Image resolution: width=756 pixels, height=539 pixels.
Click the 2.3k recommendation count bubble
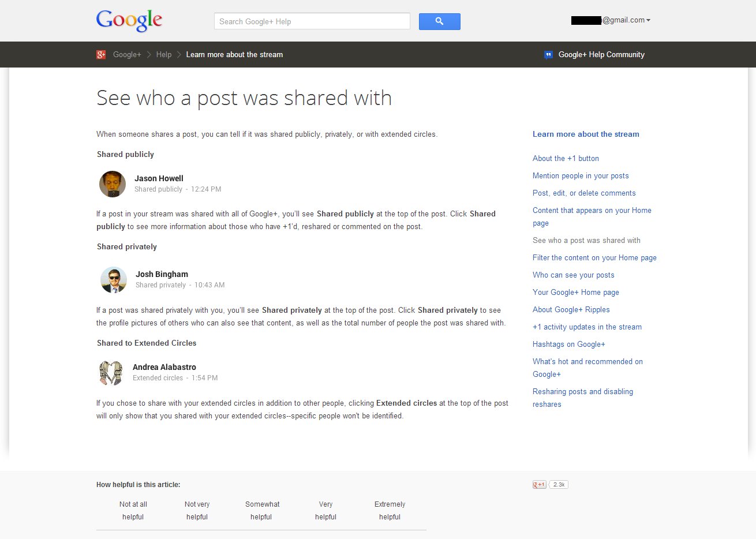pos(557,484)
